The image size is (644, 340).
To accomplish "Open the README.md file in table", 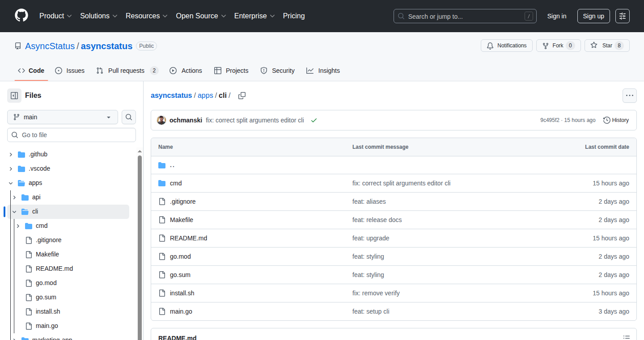I will (x=188, y=238).
